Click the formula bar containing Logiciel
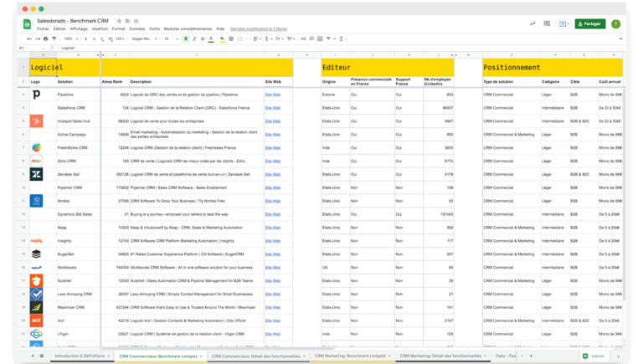 coord(341,48)
